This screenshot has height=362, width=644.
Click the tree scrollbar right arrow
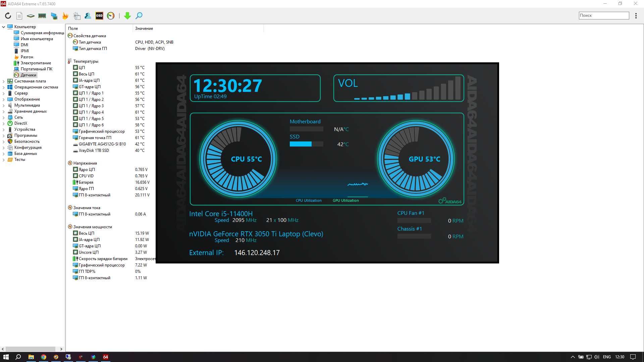61,349
